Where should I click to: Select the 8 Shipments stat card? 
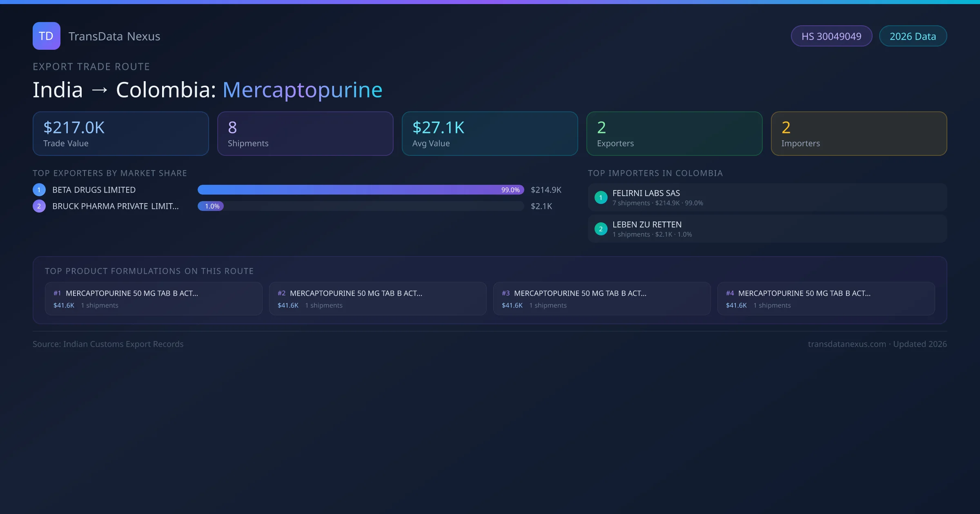coord(305,134)
